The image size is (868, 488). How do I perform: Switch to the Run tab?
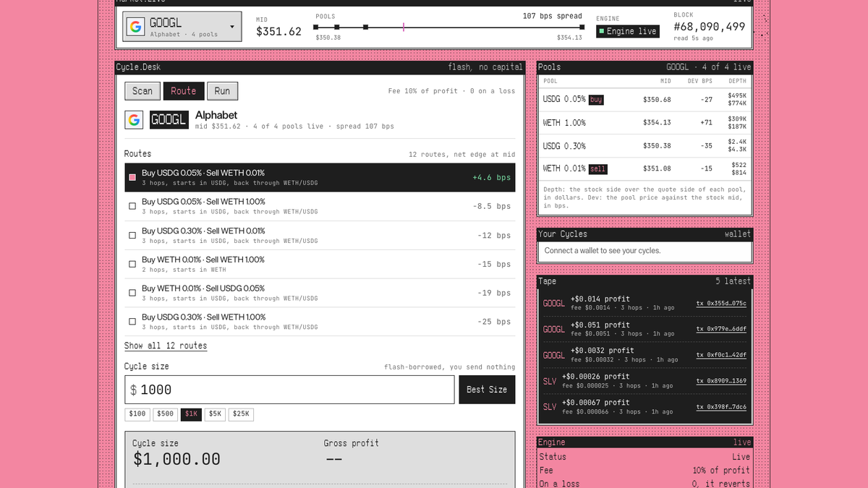click(x=222, y=91)
